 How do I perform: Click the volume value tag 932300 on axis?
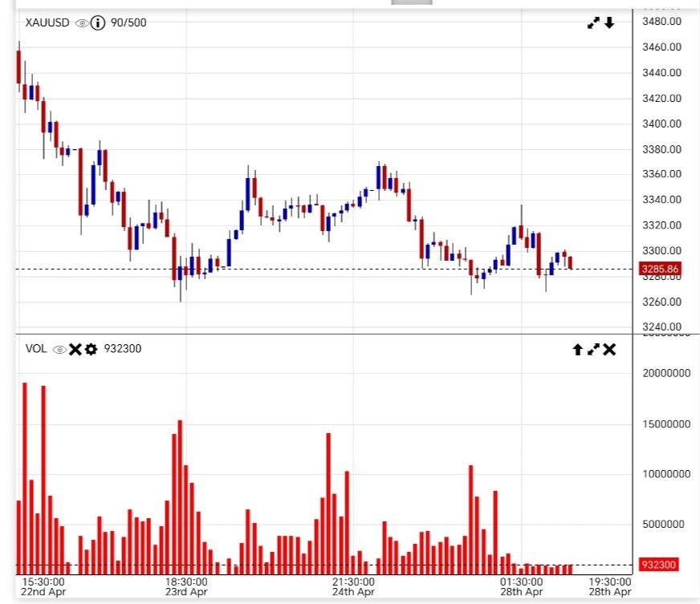(661, 565)
